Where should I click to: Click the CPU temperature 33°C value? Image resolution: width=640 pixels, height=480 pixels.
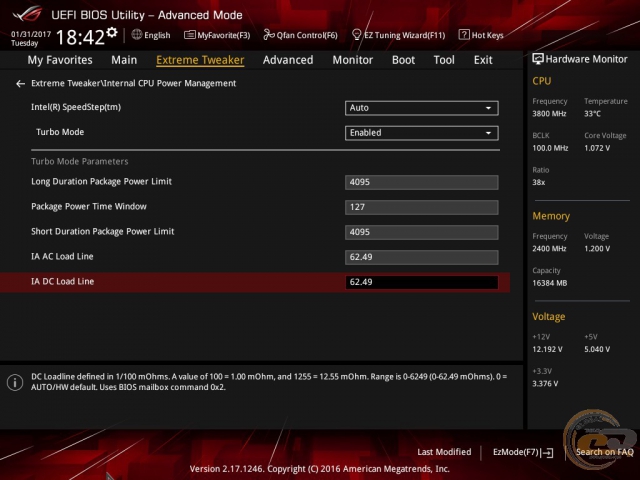(x=592, y=114)
